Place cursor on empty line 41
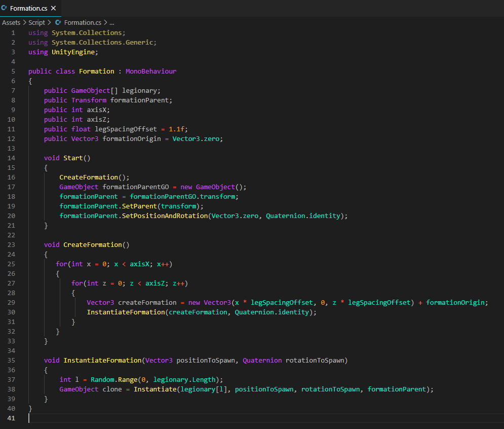Viewport: 504px width, 429px height. tap(266, 418)
